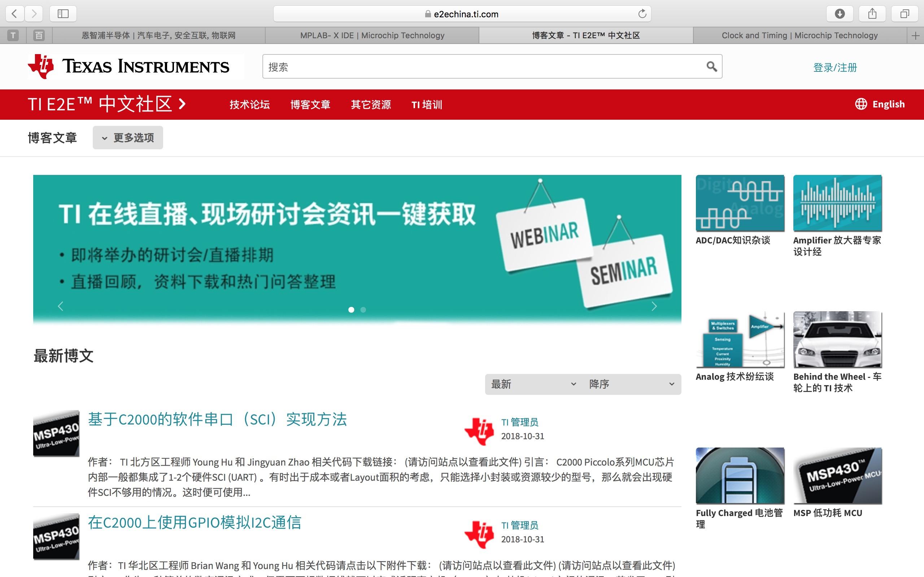Click the 搜索 search input field

click(x=481, y=67)
